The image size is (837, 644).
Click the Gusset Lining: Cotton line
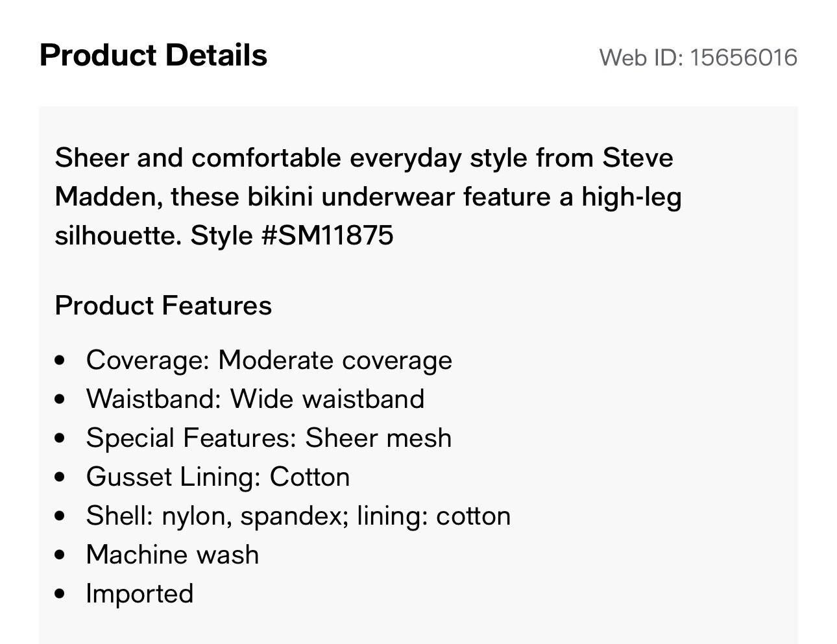tap(218, 477)
